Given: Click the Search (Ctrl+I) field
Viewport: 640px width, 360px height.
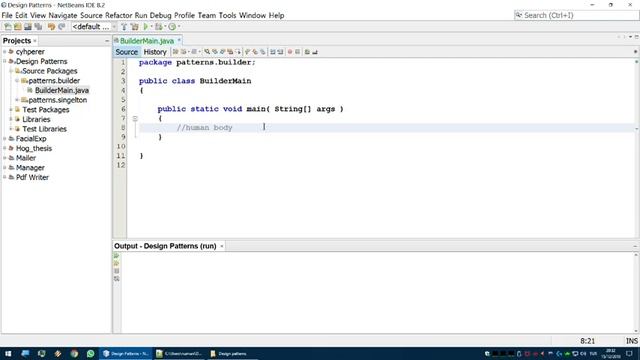Looking at the screenshot, I should pos(576,16).
